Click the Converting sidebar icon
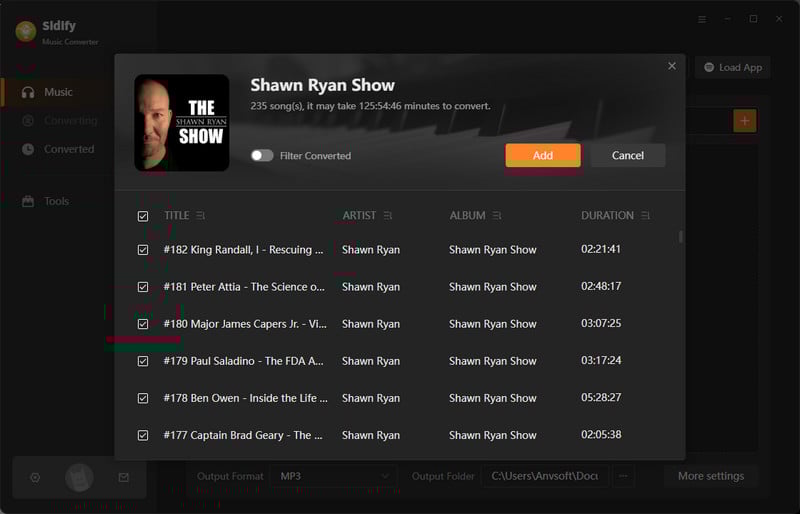The height and width of the screenshot is (514, 800). [x=28, y=120]
